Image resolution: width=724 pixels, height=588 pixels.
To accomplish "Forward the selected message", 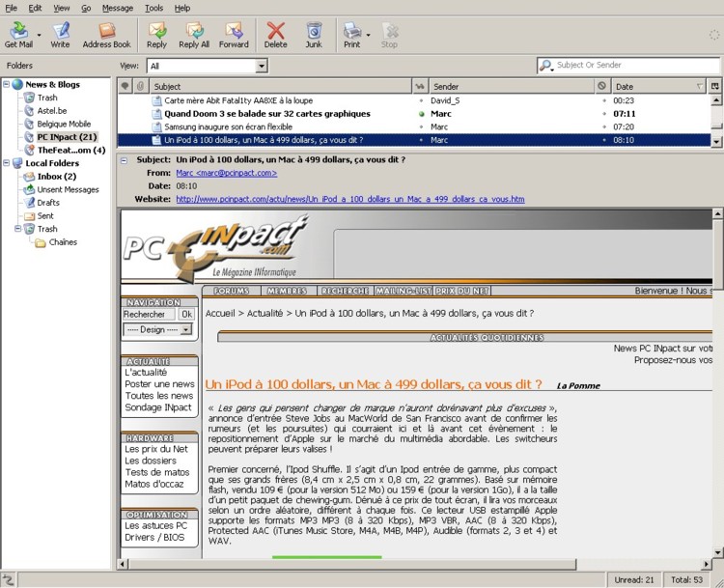I will point(234,36).
